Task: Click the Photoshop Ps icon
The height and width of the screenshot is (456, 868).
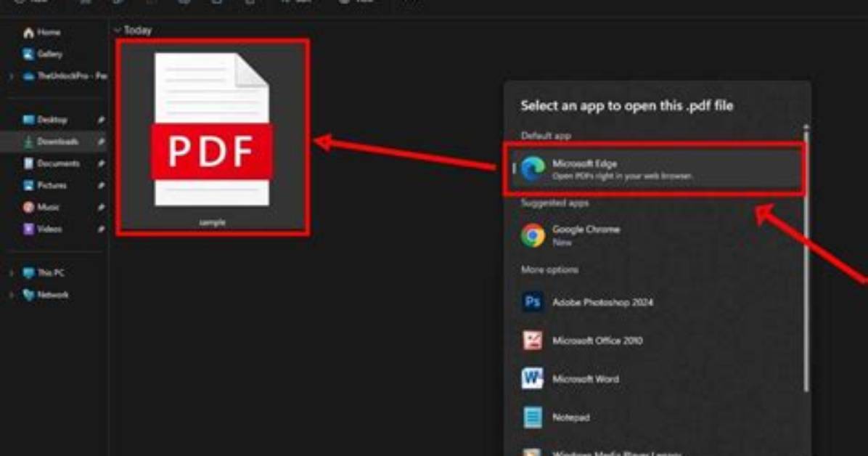Action: point(533,302)
